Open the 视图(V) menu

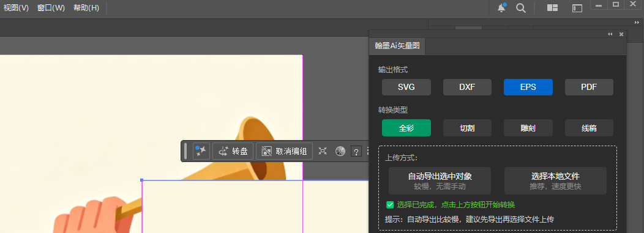pos(16,8)
